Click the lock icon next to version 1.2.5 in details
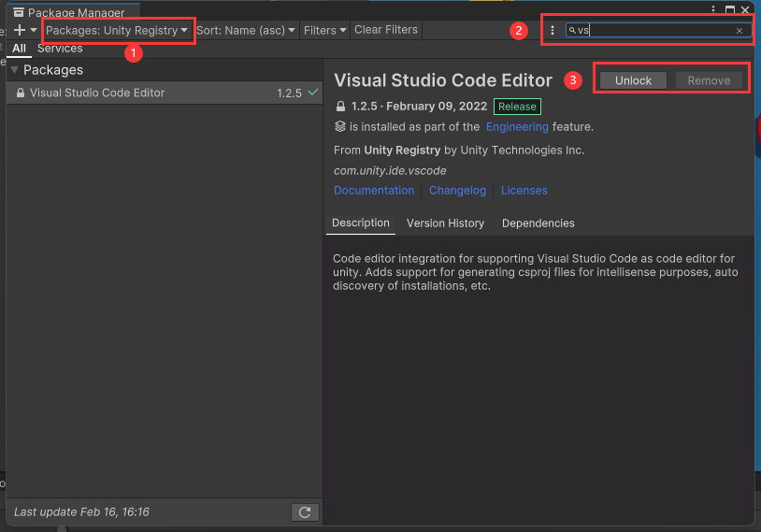 (x=340, y=107)
